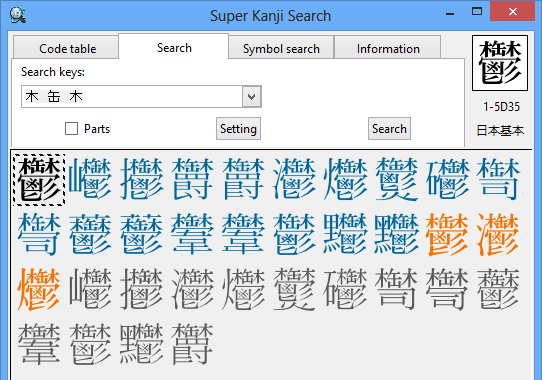Open the Symbol search tab

(281, 48)
